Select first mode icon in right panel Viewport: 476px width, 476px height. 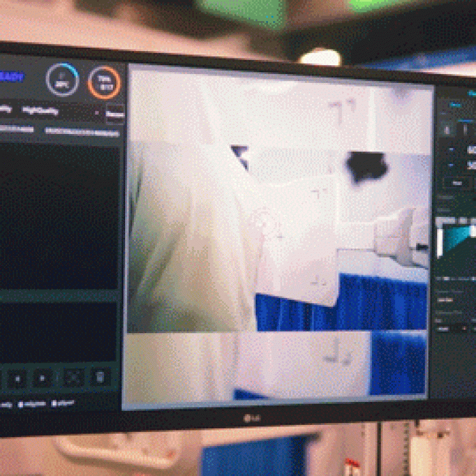(x=447, y=129)
